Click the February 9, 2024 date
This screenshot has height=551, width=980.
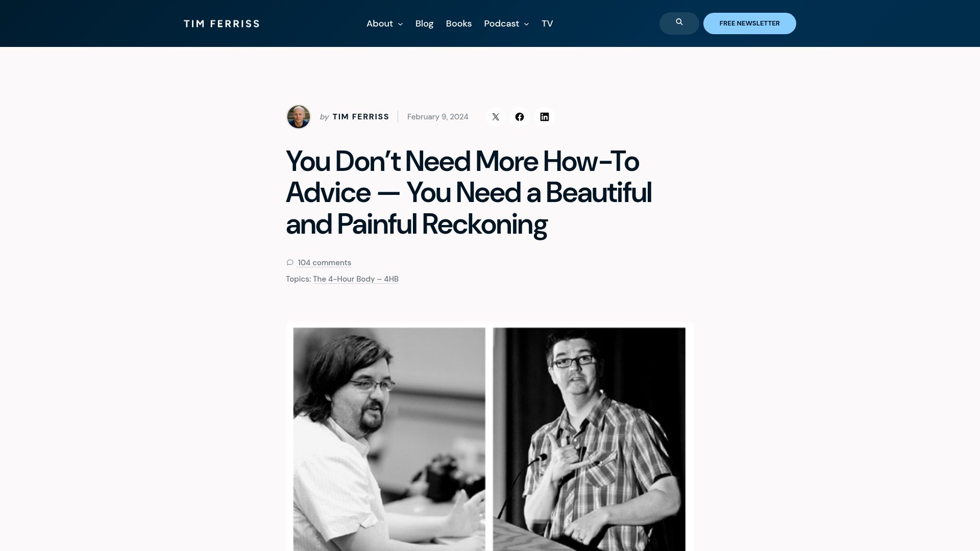click(x=437, y=117)
